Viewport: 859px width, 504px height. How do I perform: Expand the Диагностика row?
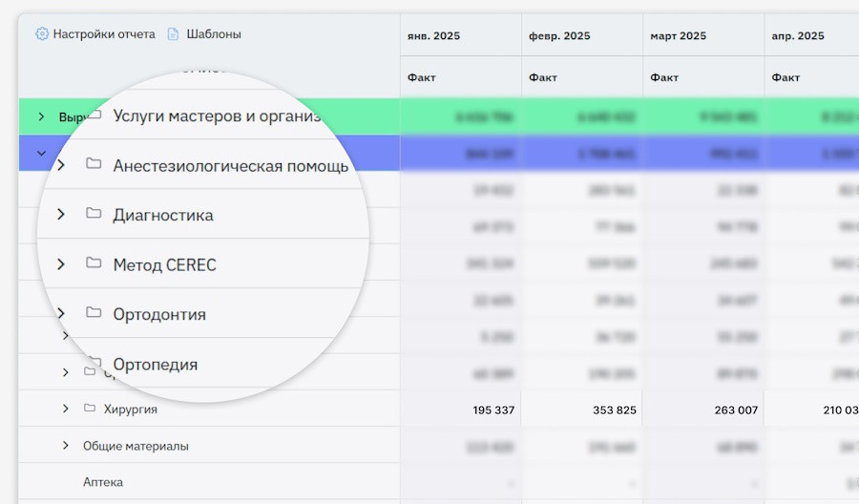point(61,215)
